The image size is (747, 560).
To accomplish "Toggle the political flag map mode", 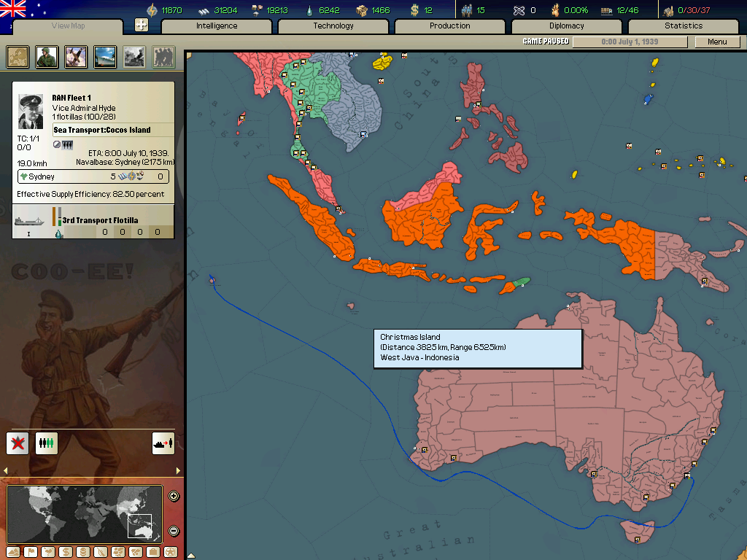I will 31,552.
